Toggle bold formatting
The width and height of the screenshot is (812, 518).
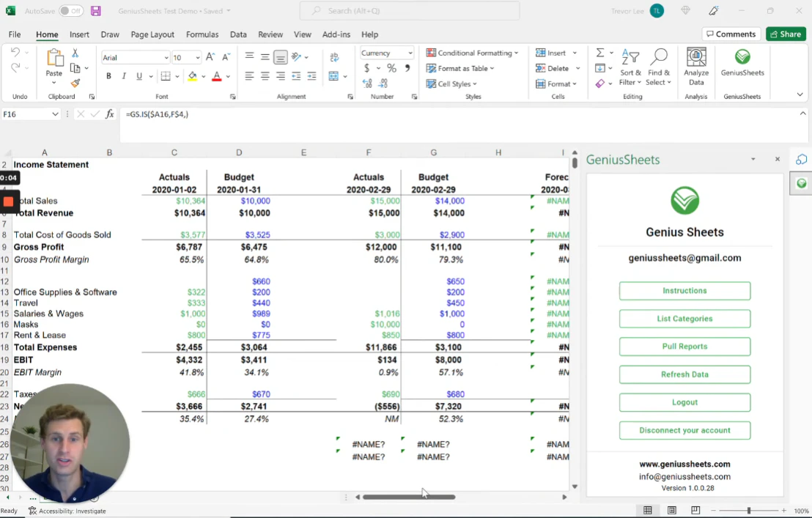click(108, 76)
